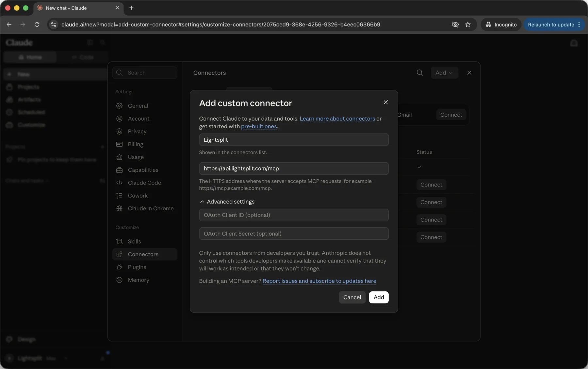Open Claude Code settings
The width and height of the screenshot is (588, 369).
coord(145,183)
